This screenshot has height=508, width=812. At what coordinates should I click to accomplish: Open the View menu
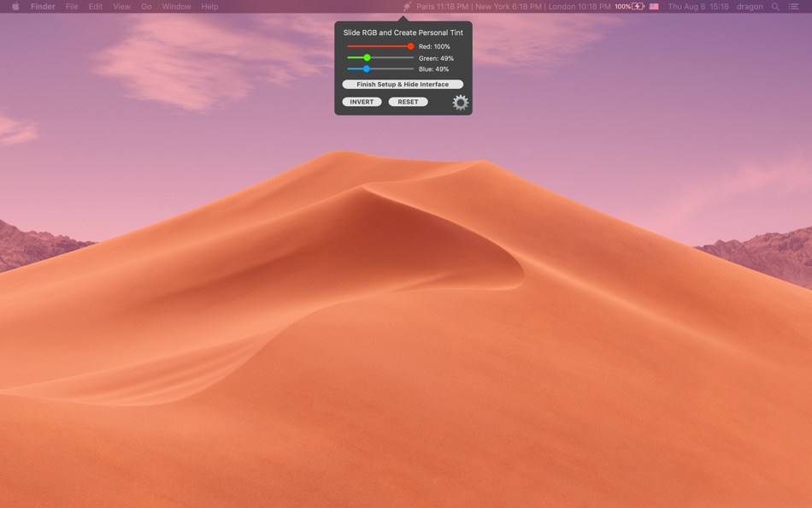[x=121, y=7]
